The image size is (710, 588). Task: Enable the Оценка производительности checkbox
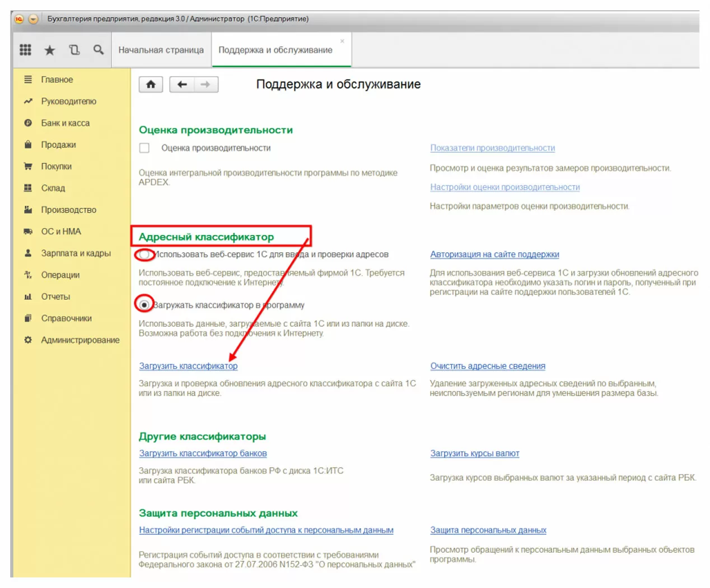(x=144, y=148)
